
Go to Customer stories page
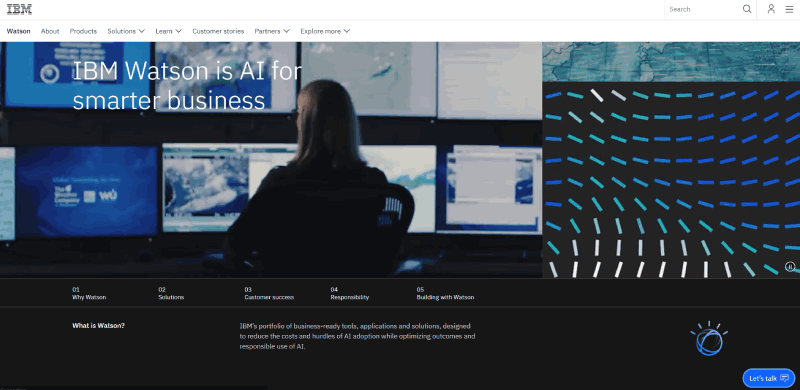[x=218, y=31]
